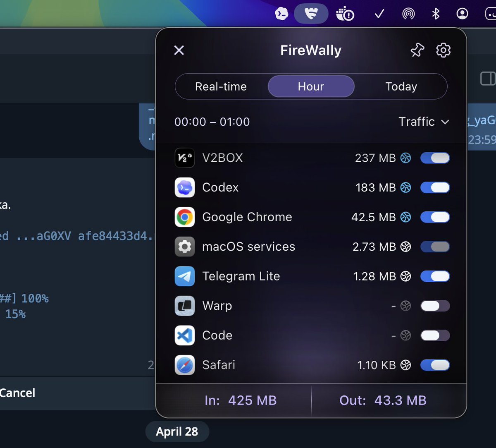The width and height of the screenshot is (496, 448).
Task: Toggle macOS services network switch
Action: pyautogui.click(x=435, y=247)
